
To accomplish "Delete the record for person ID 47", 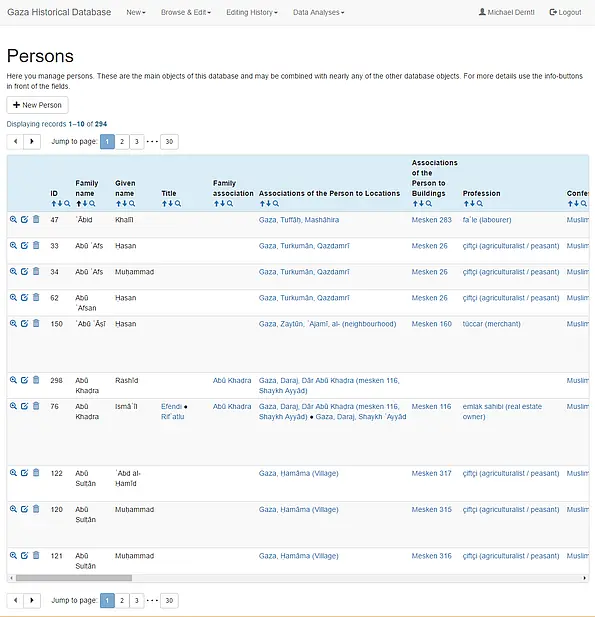I will pos(36,219).
